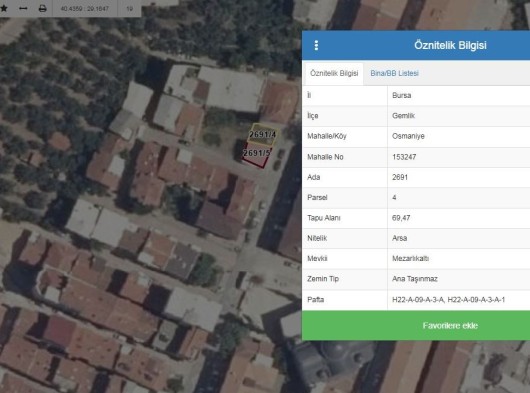This screenshot has height=393, width=530.
Task: Click the Mahalle/Köy value Osmaniye
Action: 408,136
